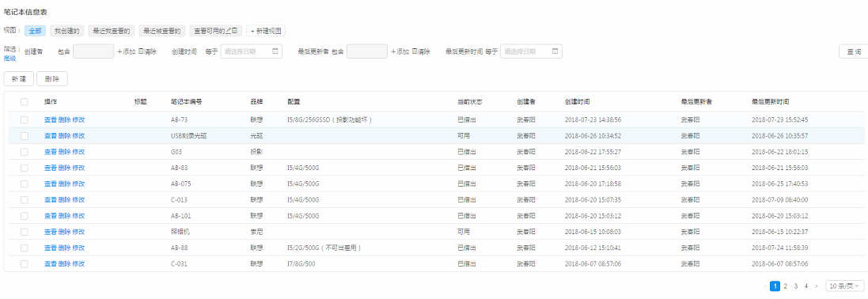
Task: Click 清除 next to 最后更新者 filter
Action: tap(421, 51)
